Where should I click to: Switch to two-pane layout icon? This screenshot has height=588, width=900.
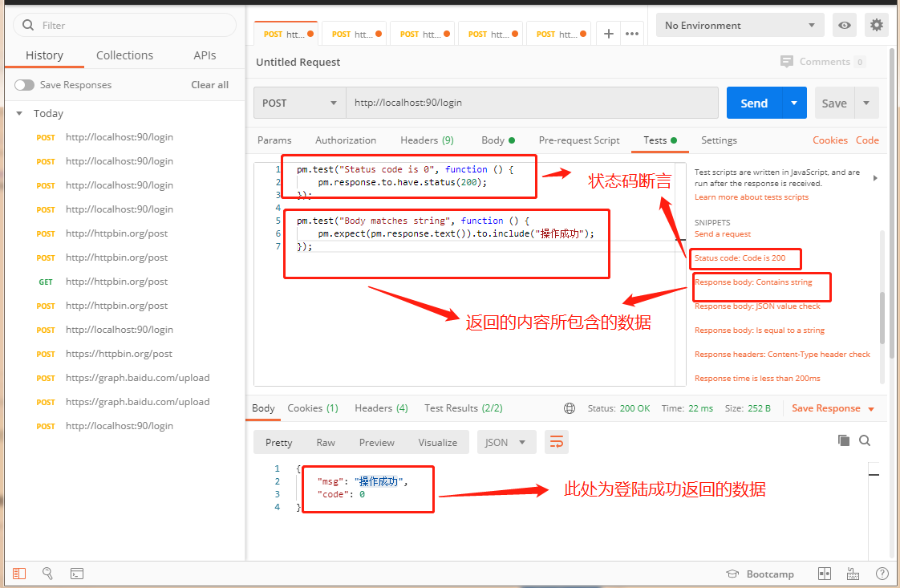pyautogui.click(x=825, y=574)
